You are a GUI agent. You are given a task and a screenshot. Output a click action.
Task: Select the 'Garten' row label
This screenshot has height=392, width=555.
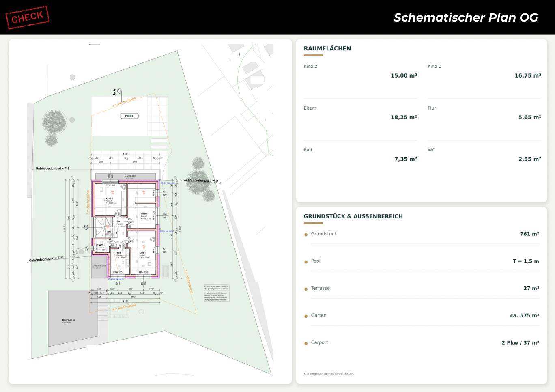(x=318, y=315)
